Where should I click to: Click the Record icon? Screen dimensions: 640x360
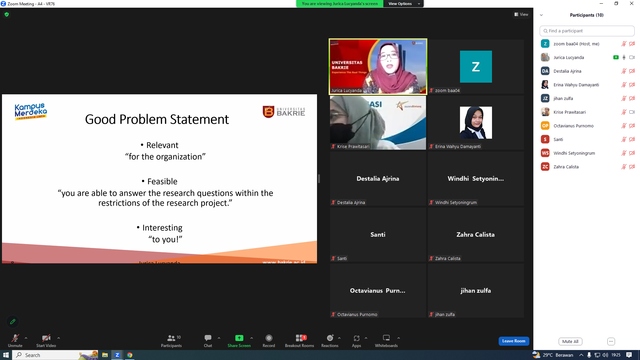(x=269, y=338)
